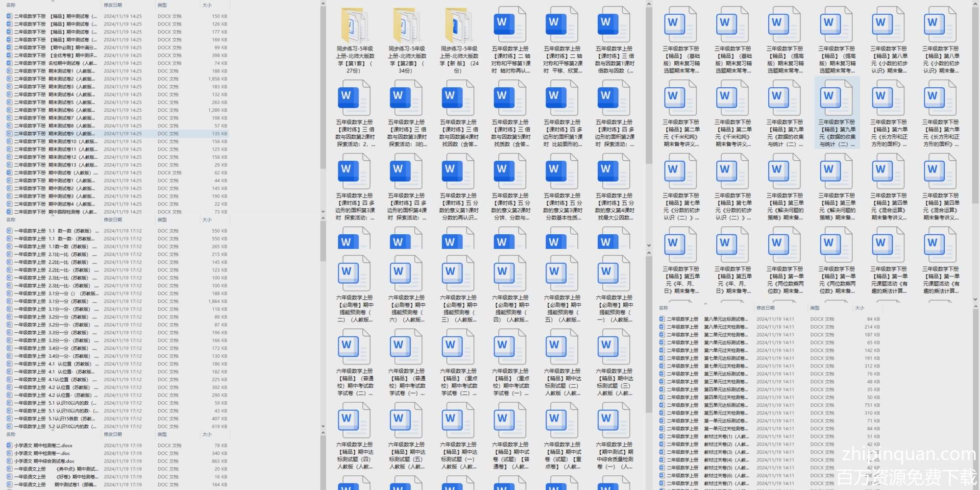Select 小学语文 期中综合测试卷.doc in the list
The width and height of the screenshot is (980, 490).
pos(44,461)
